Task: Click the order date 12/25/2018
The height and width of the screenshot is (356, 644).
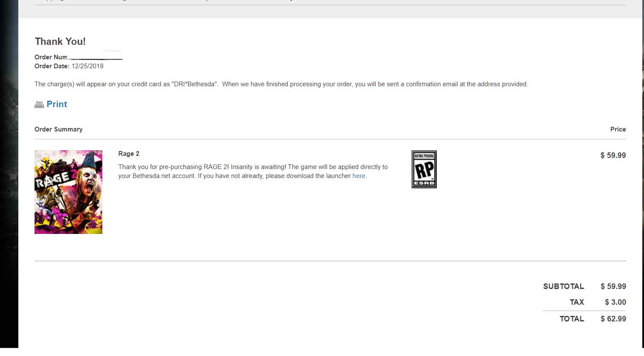Action: click(87, 66)
